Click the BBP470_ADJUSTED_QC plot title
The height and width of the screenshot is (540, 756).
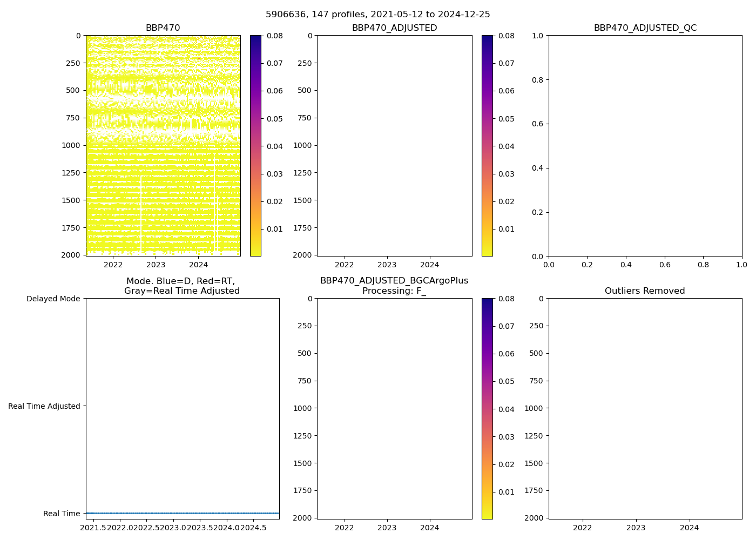coord(645,28)
